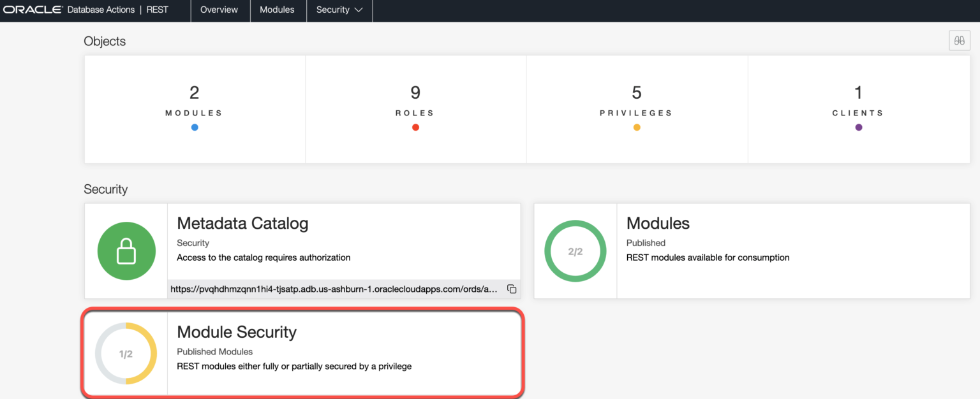Open the Module Security card title
Viewport: 980px width, 399px height.
[x=237, y=332]
